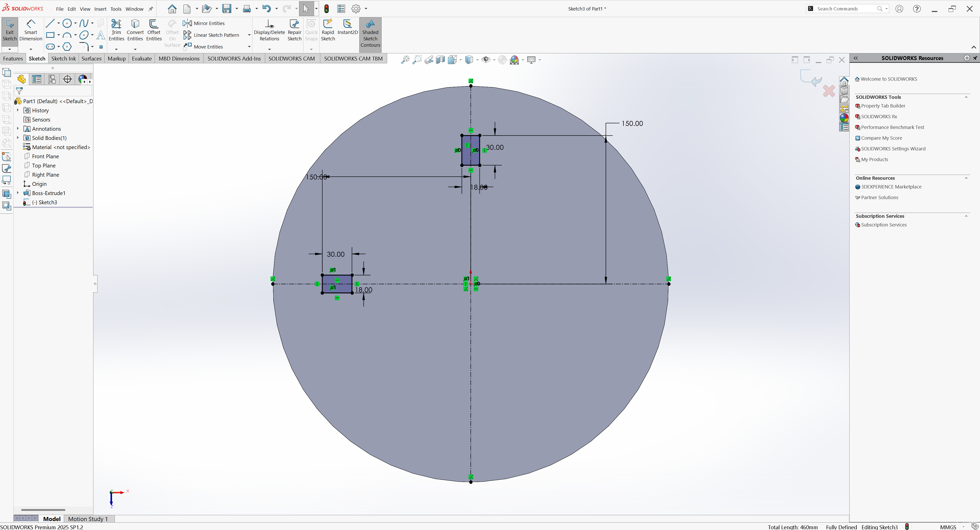The width and height of the screenshot is (980, 530).
Task: Open the Insert menu
Action: (100, 9)
